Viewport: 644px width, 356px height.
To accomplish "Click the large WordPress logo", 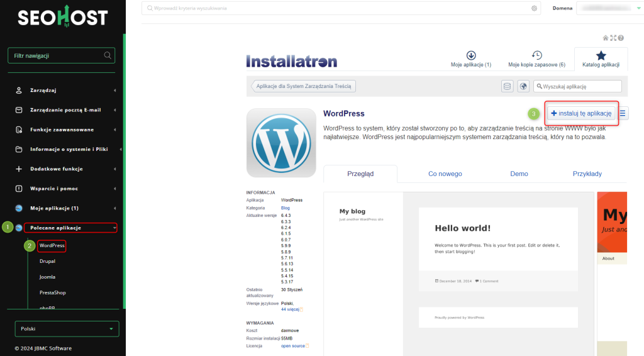I will [x=281, y=143].
